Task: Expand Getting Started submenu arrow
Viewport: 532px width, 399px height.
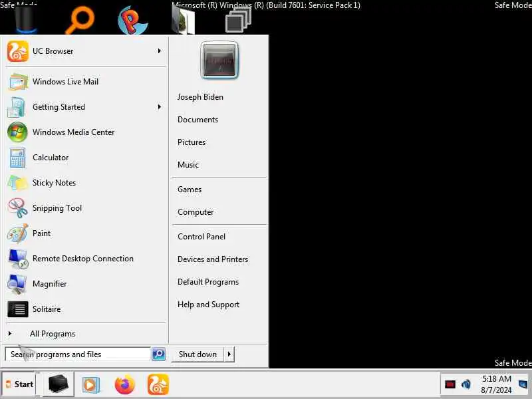Action: coord(159,107)
